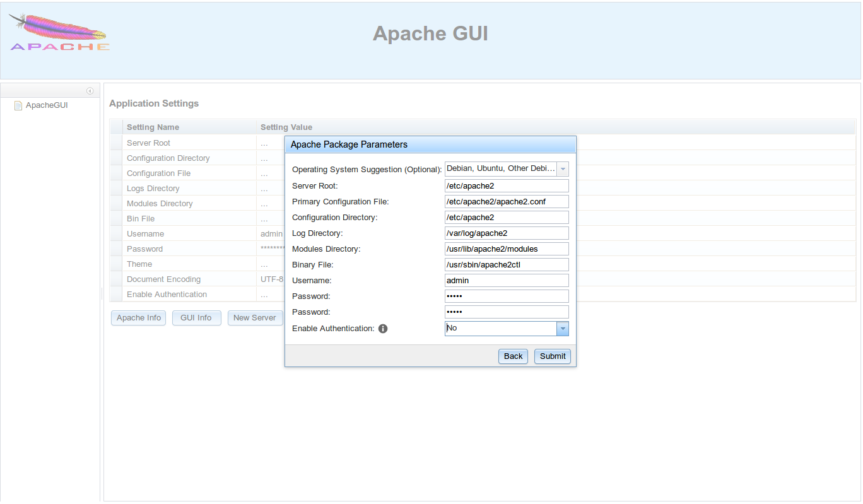Select the Modules Directory table row
This screenshot has width=863, height=504.
tap(483, 204)
